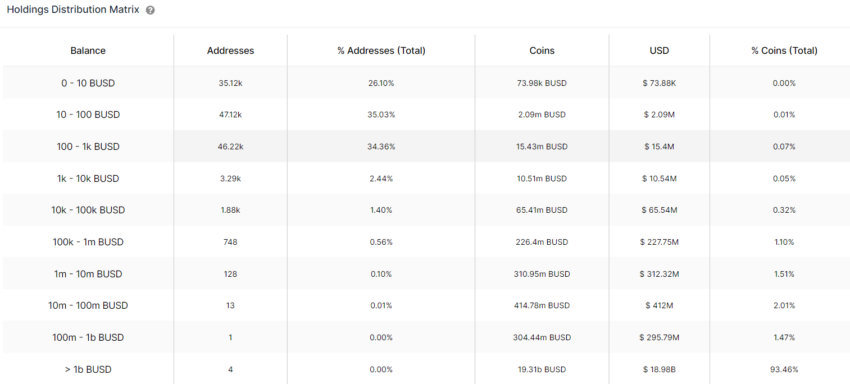Click the $ 18.98B USD value cell
The image size is (850, 384).
point(659,369)
